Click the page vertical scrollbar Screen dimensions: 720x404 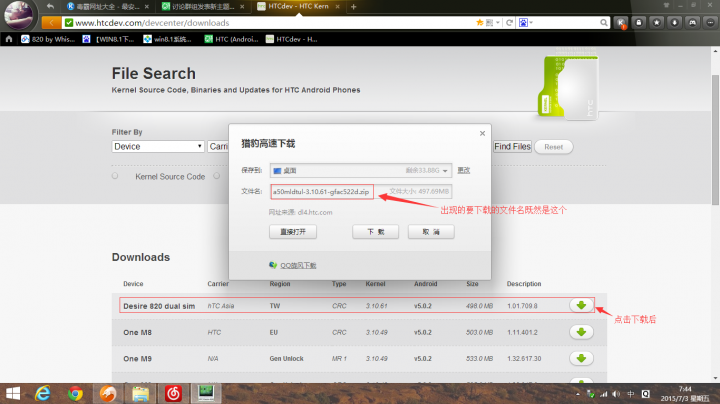(x=715, y=140)
